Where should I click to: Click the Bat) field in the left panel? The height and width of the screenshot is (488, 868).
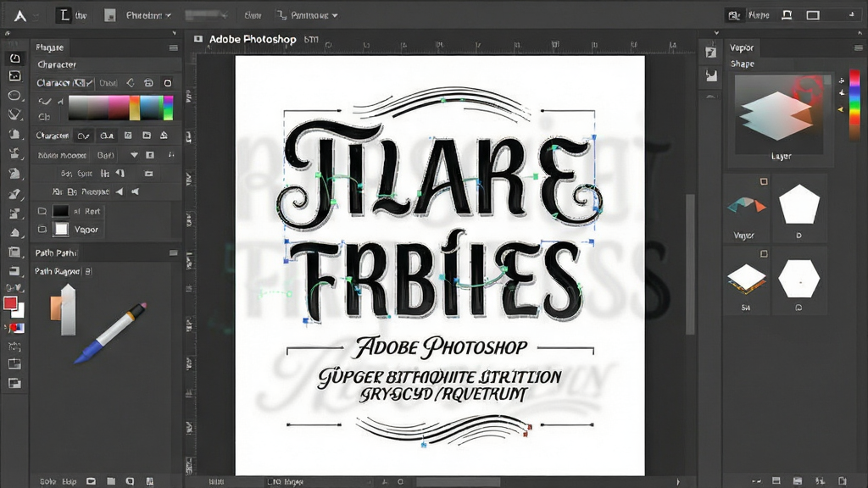[x=106, y=156]
